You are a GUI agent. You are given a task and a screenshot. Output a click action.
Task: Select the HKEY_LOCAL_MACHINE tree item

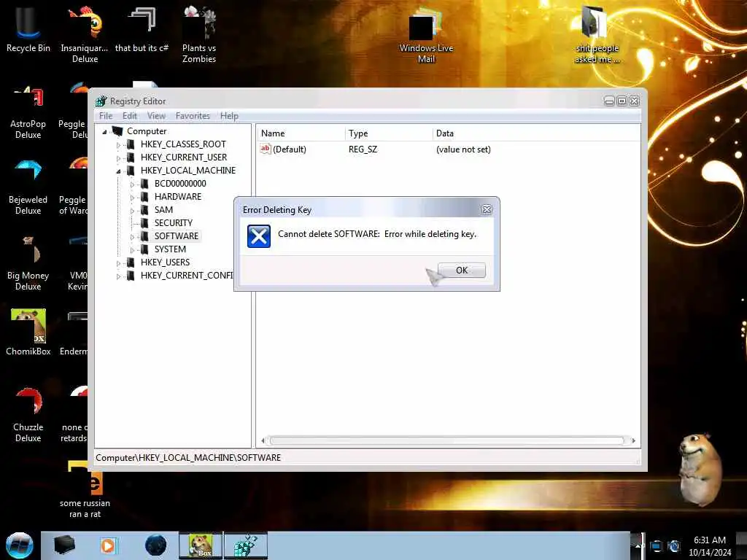[187, 171]
